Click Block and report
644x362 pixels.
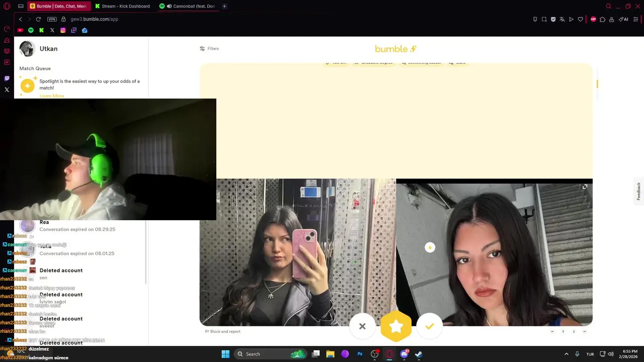(223, 331)
